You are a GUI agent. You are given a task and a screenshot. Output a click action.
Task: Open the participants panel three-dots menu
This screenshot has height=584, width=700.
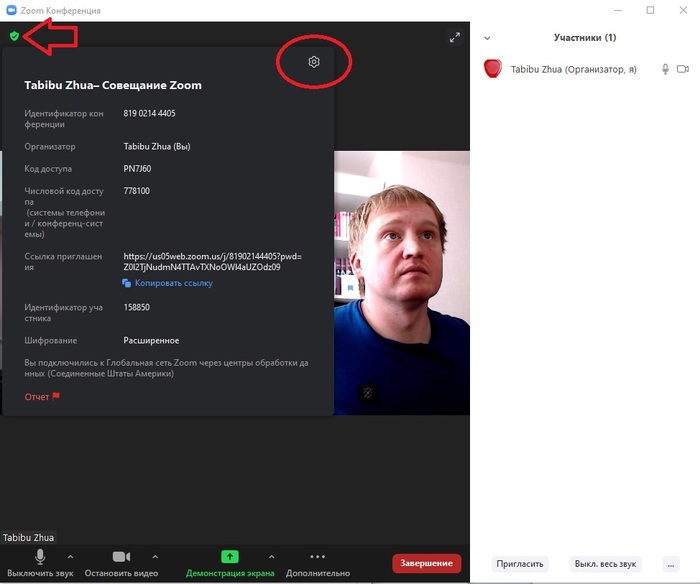(x=671, y=563)
